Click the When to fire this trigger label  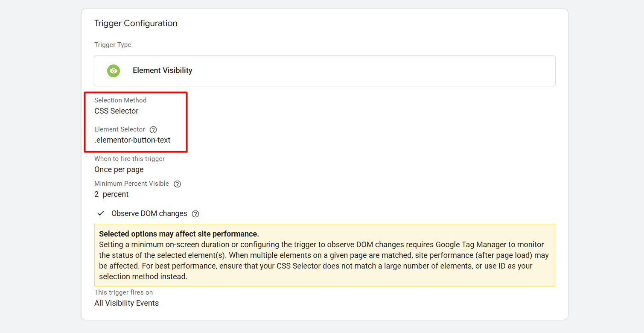(x=129, y=159)
